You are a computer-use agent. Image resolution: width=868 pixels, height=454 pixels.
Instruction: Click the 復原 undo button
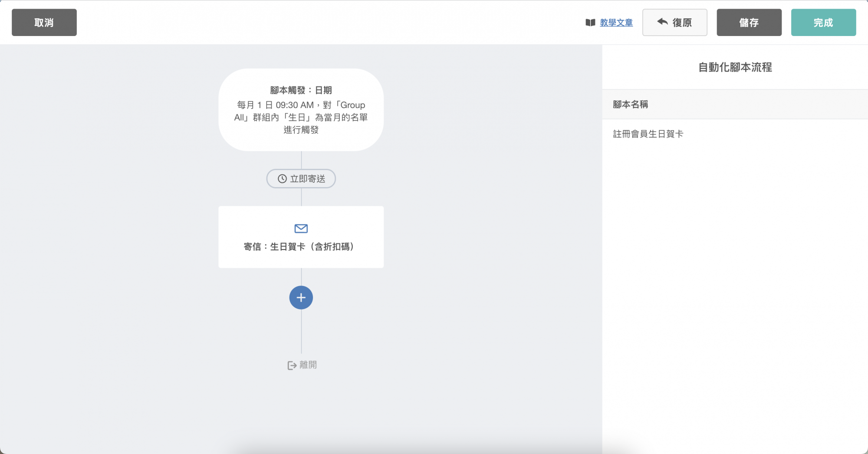(x=675, y=23)
